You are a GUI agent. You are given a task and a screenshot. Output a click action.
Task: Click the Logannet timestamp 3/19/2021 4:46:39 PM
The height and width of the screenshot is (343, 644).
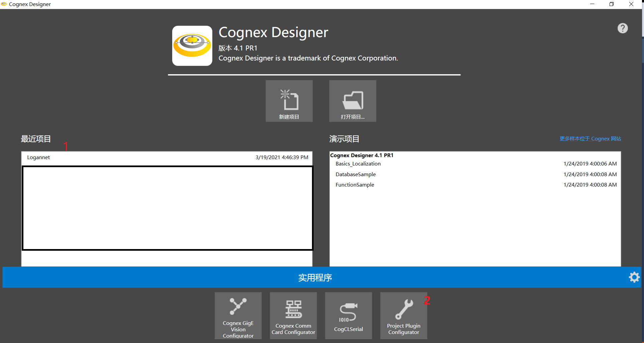click(282, 157)
